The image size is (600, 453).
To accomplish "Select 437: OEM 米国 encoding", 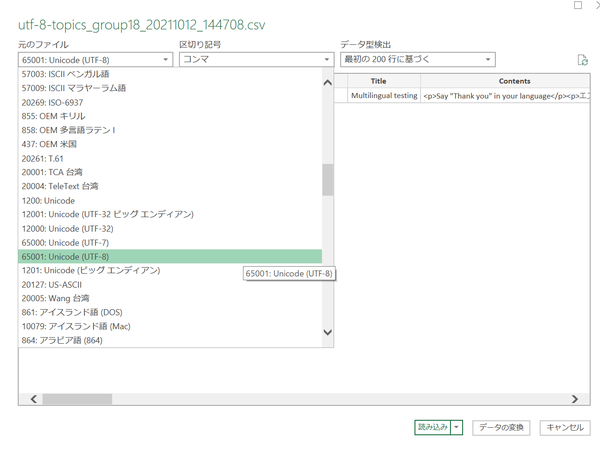I will tap(170, 144).
